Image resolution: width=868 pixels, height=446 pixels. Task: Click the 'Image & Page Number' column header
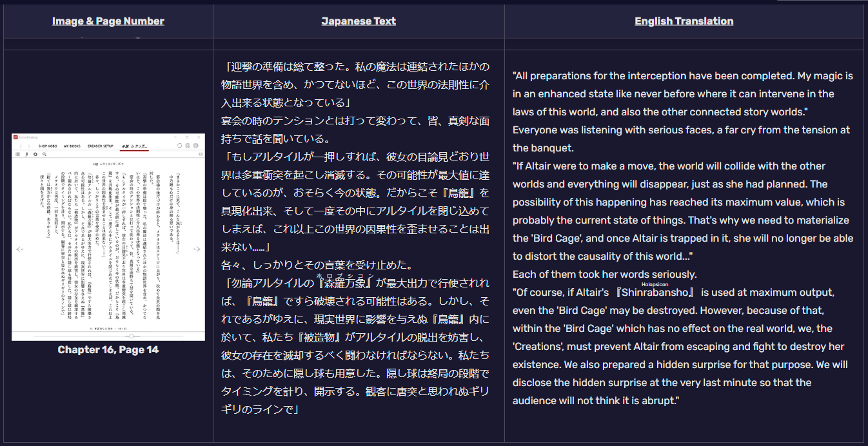point(108,21)
